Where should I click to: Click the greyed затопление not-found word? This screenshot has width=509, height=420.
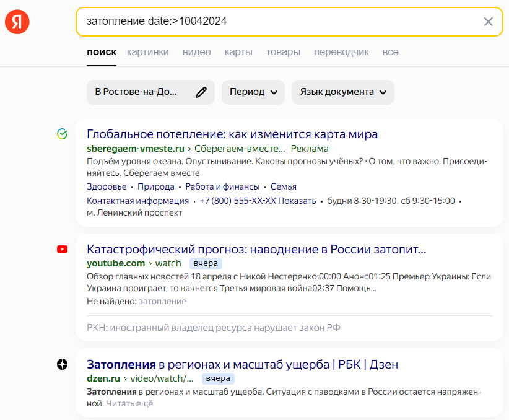[163, 302]
